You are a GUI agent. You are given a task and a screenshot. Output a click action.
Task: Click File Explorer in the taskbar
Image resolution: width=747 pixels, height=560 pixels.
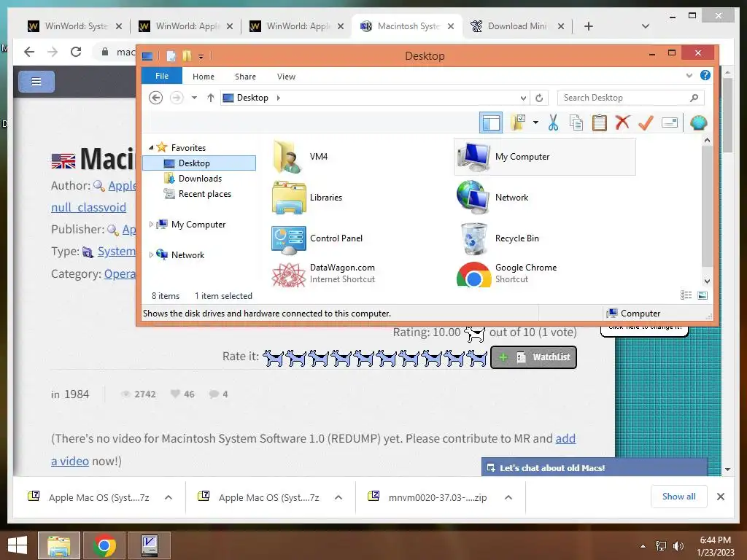[x=59, y=545]
